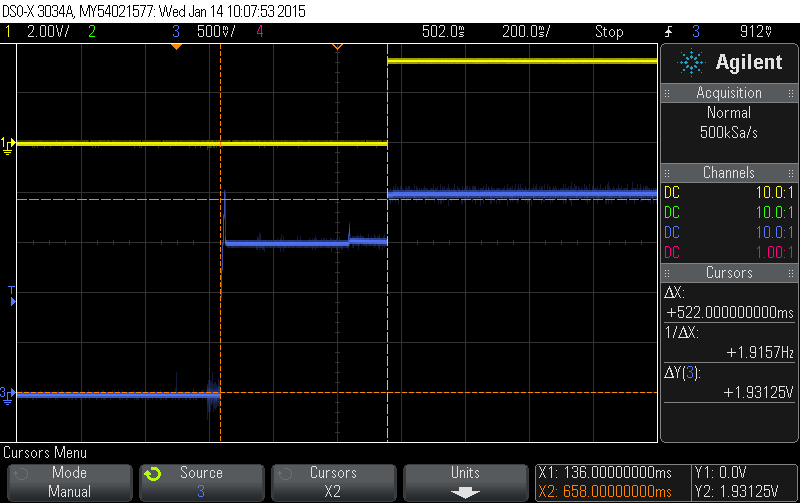Select the hollow orange time reference marker
Viewport: 800px width, 503px height.
[337, 47]
